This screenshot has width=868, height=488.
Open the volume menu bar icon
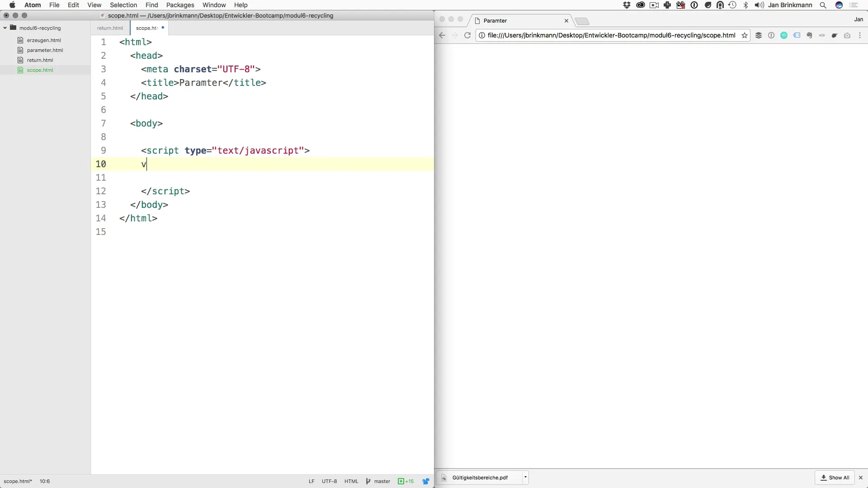pyautogui.click(x=759, y=5)
